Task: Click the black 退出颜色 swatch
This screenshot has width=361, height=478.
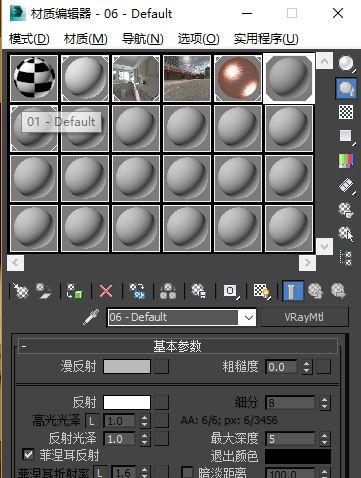Action: point(298,457)
